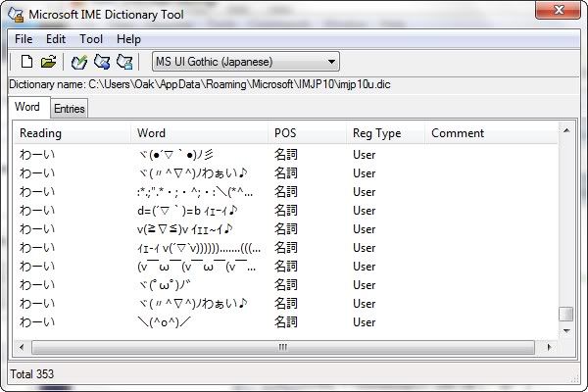Close the IME Dictionary Tool window

pos(559,10)
